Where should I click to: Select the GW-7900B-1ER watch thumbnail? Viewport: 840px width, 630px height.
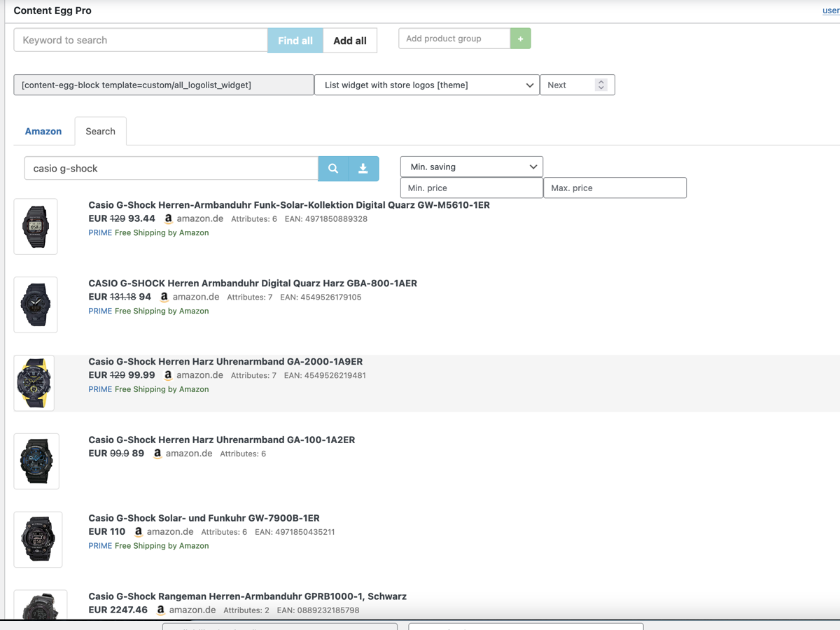(38, 540)
